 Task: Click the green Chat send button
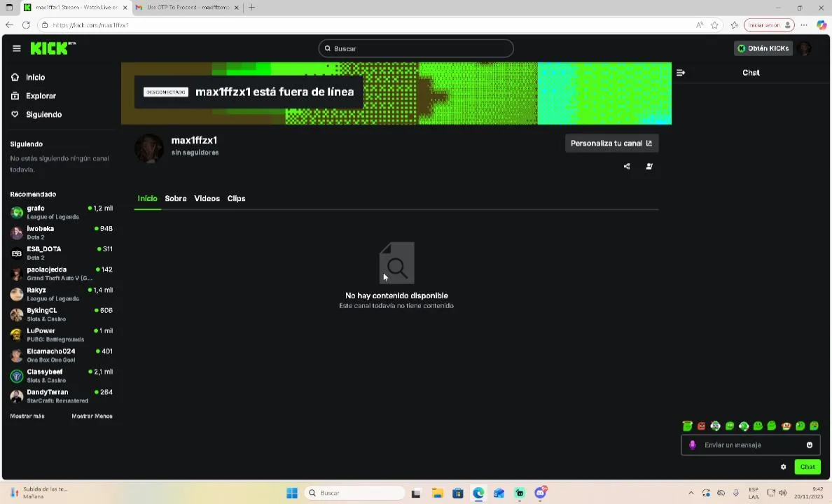pyautogui.click(x=807, y=467)
